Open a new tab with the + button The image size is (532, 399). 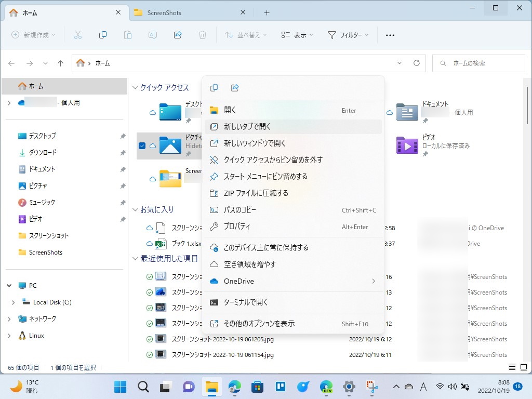[267, 12]
